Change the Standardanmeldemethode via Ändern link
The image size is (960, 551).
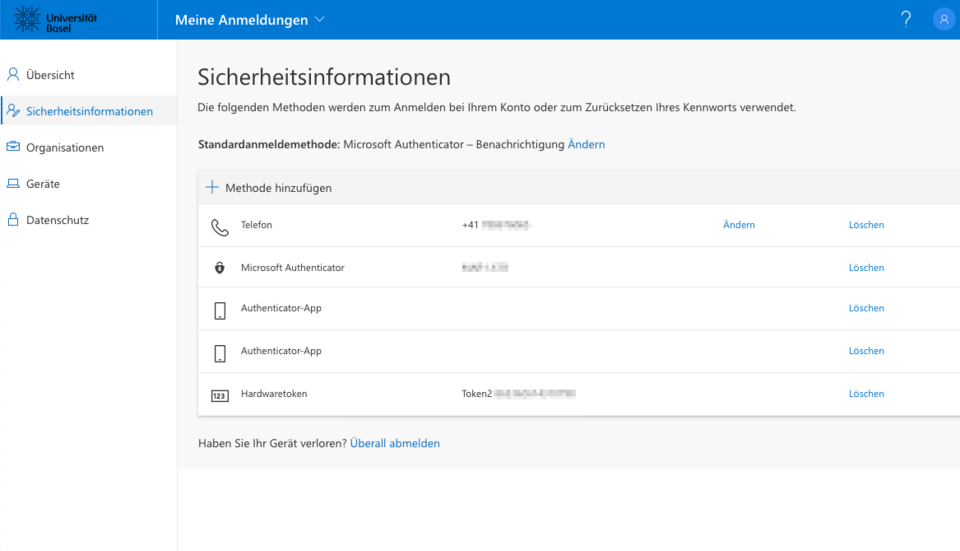point(586,145)
